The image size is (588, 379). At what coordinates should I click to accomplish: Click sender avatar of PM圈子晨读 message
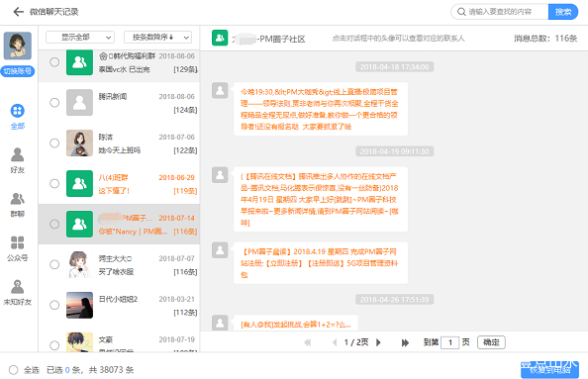[x=220, y=250]
